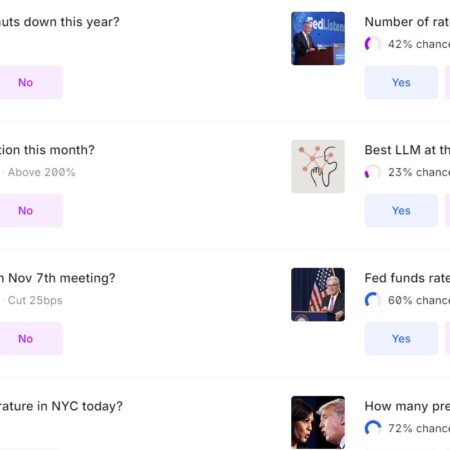Open the Fed Listens podium thumbnail

tap(318, 38)
